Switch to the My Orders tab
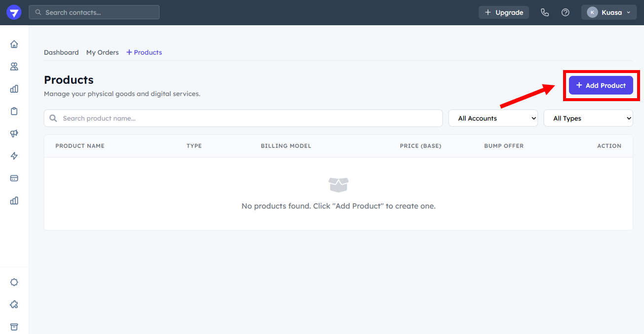 pyautogui.click(x=102, y=52)
